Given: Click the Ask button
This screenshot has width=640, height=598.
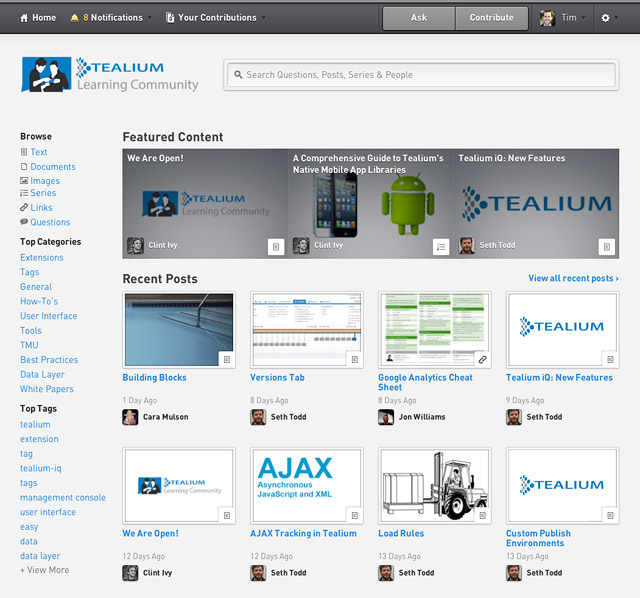Looking at the screenshot, I should [419, 18].
